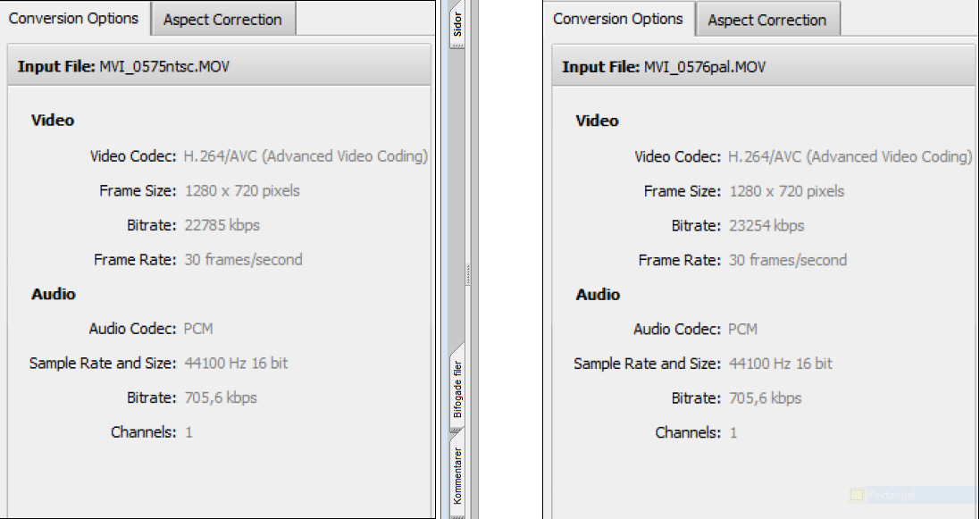Select Conversion Options tab above MVI_0576pal.MOV

tap(618, 19)
